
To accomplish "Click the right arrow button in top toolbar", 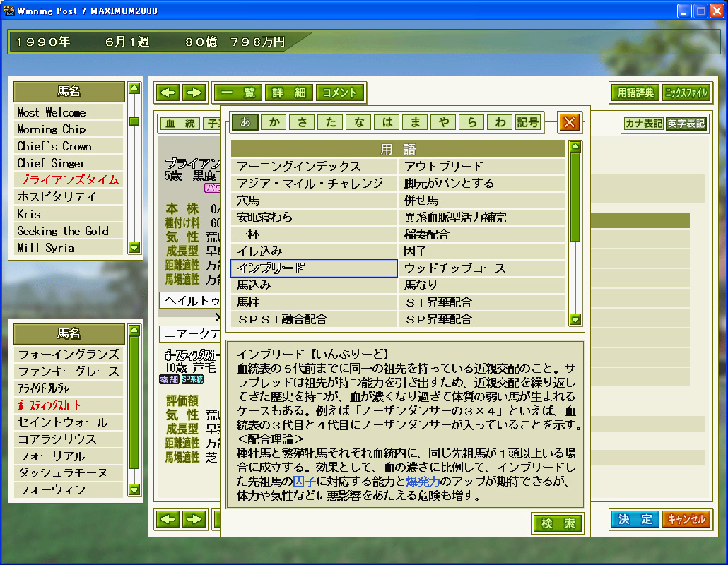I will click(194, 93).
